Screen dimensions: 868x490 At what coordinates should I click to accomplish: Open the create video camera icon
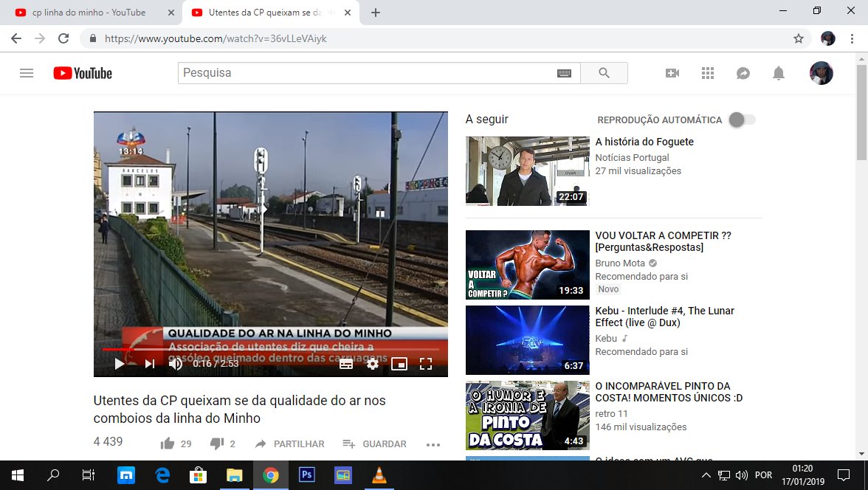(x=672, y=73)
